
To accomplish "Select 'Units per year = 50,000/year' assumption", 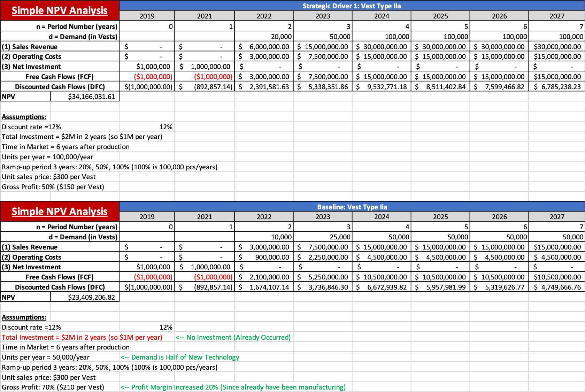I will [x=46, y=357].
